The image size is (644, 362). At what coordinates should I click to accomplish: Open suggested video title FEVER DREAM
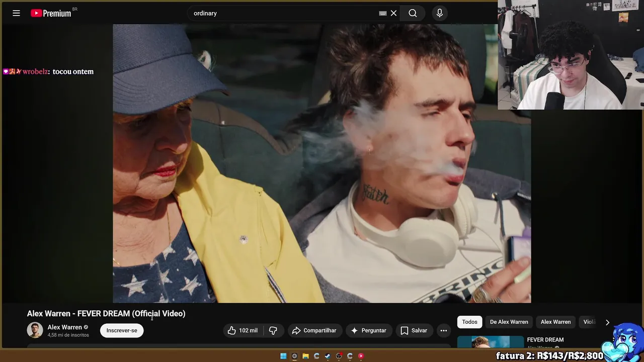545,340
